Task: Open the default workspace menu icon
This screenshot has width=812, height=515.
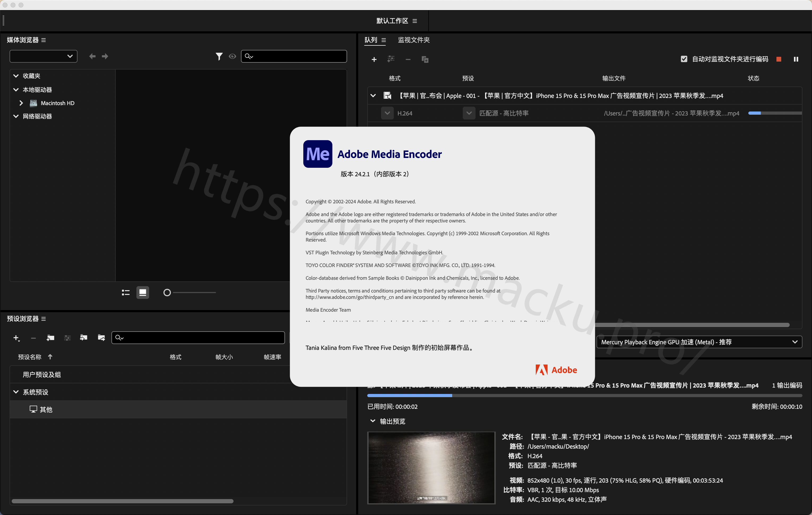Action: coord(415,21)
